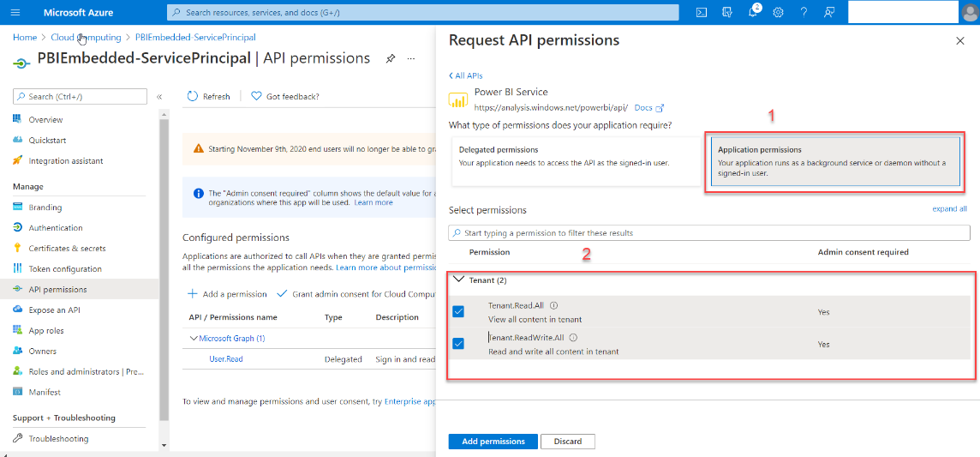Click the expand all link
980x457 pixels.
click(x=949, y=209)
